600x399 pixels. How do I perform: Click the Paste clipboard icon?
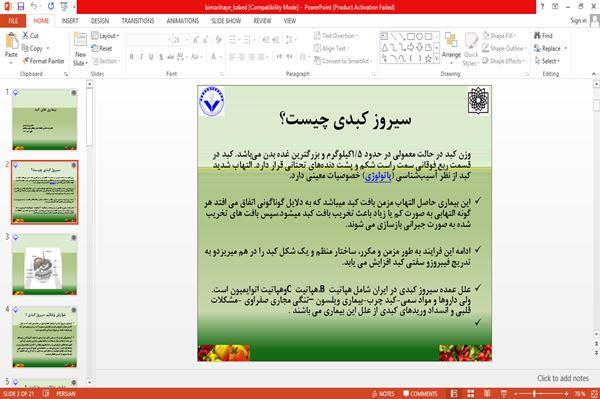point(11,41)
